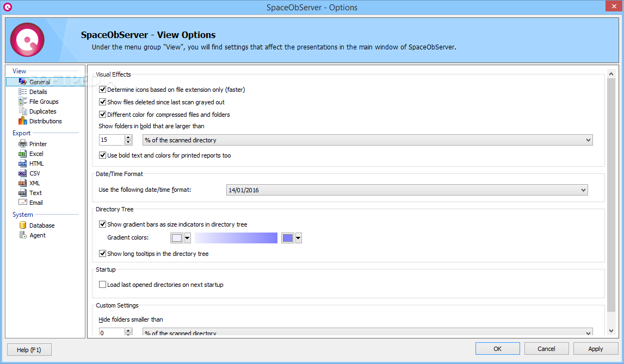Click the SpaceObServer logo in header
This screenshot has height=364, width=624.
[27, 40]
